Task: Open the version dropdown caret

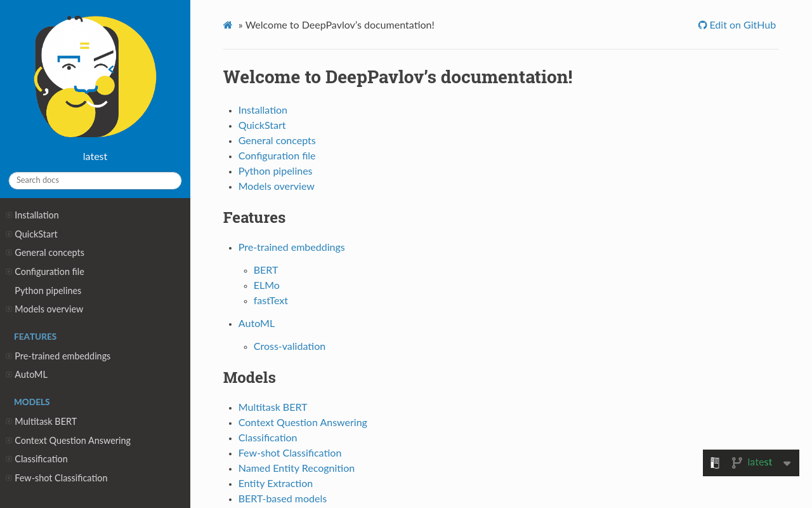Action: pyautogui.click(x=787, y=464)
